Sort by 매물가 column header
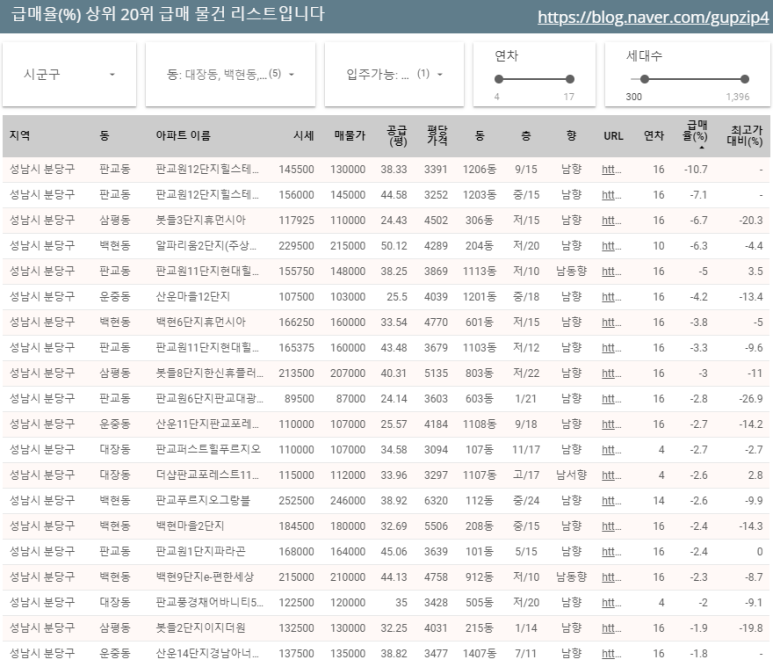The image size is (773, 667). click(x=350, y=136)
